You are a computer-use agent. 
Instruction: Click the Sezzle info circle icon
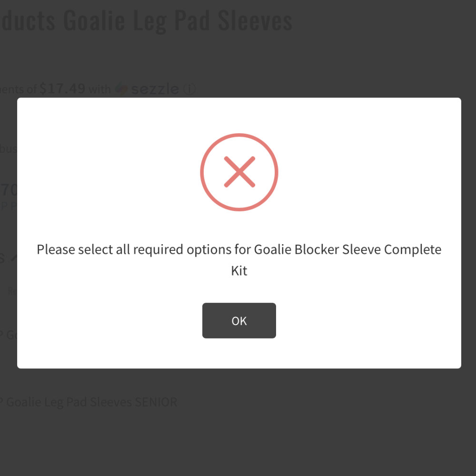(x=189, y=89)
